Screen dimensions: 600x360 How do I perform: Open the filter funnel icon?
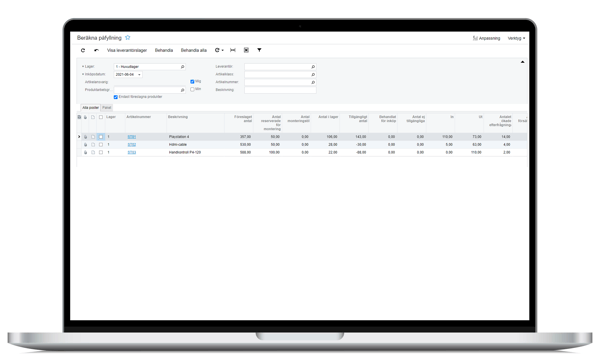click(x=259, y=50)
